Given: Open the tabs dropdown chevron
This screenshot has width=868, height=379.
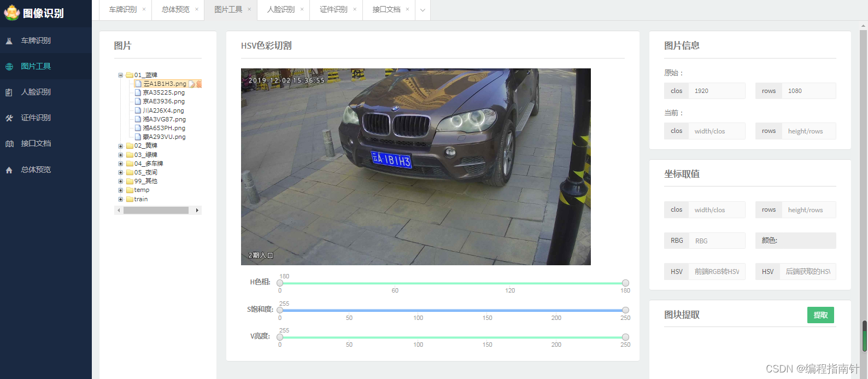Looking at the screenshot, I should pyautogui.click(x=423, y=10).
